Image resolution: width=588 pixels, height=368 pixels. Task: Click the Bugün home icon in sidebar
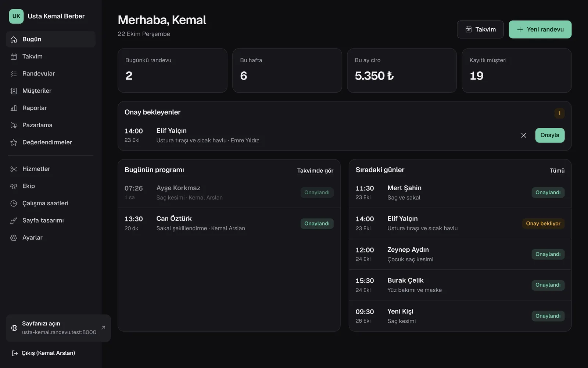14,39
